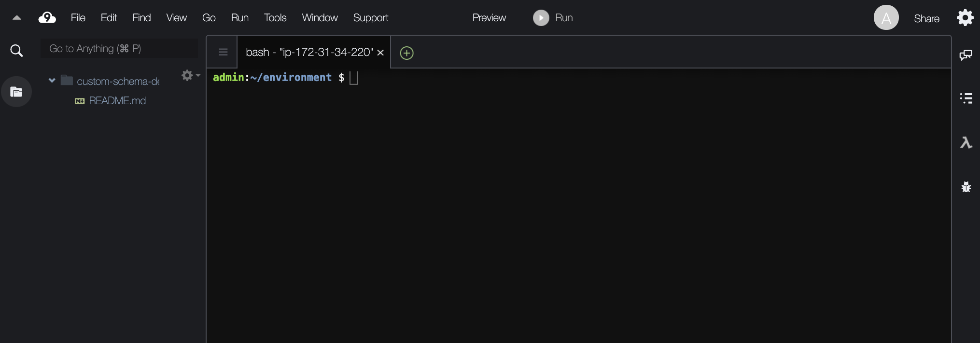Open the AWS Lambda resources panel icon
Screen dimensions: 980x343
966,142
